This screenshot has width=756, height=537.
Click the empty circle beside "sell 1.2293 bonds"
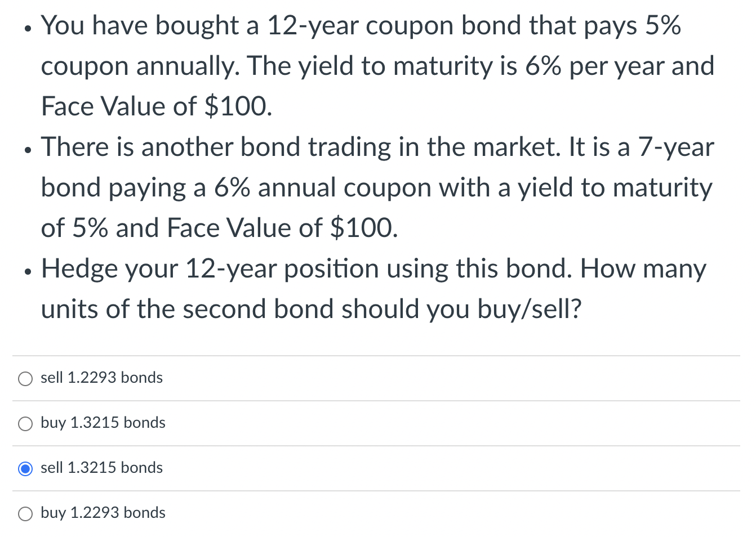(25, 379)
